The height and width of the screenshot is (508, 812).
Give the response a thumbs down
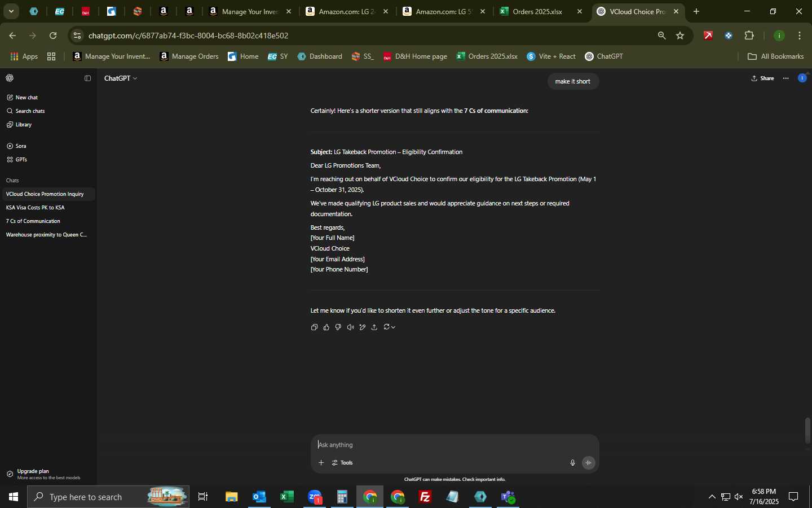338,327
